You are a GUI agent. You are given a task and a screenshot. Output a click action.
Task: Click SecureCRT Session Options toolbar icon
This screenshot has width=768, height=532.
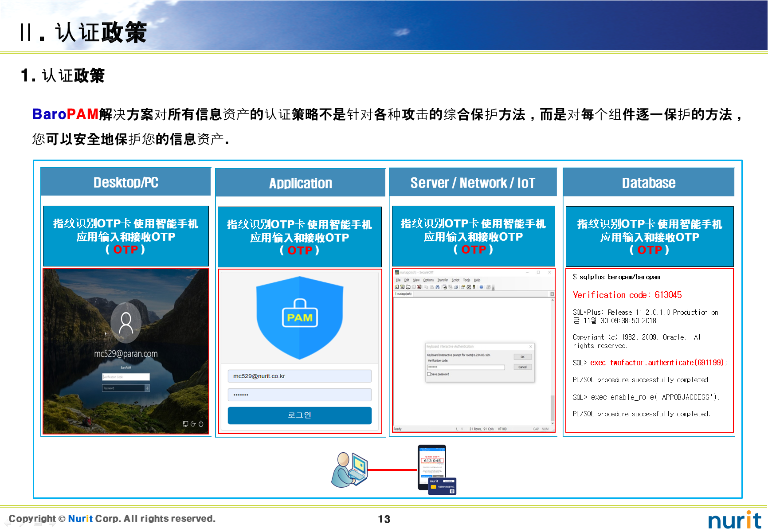463,287
